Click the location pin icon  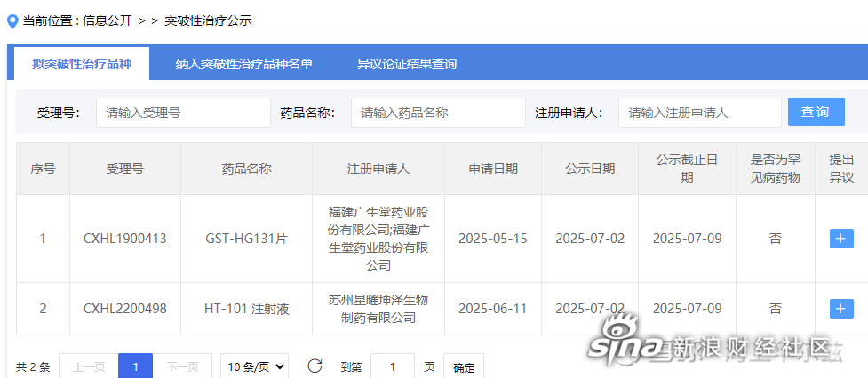(12, 22)
